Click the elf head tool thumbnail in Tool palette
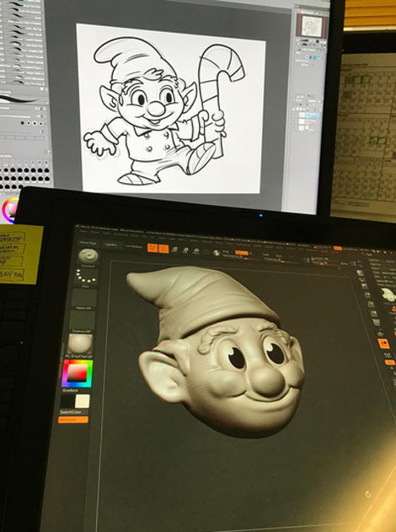Viewport: 396px width, 532px height. tap(388, 295)
